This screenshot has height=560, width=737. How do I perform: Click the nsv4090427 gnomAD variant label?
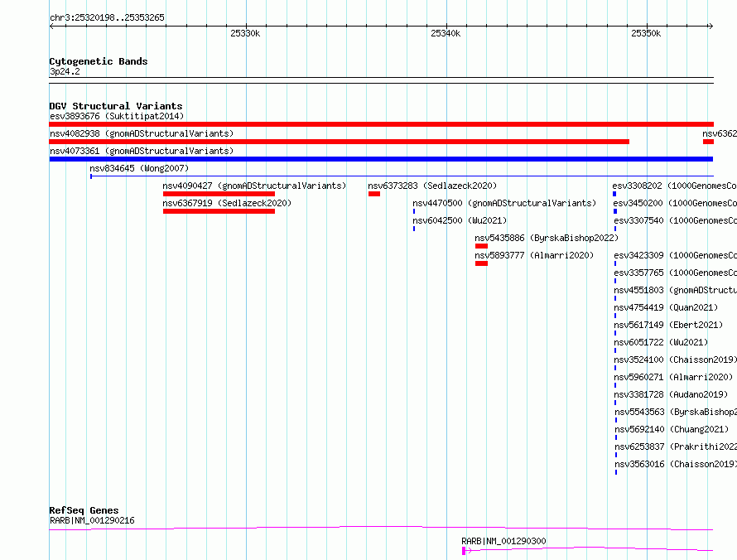click(254, 186)
